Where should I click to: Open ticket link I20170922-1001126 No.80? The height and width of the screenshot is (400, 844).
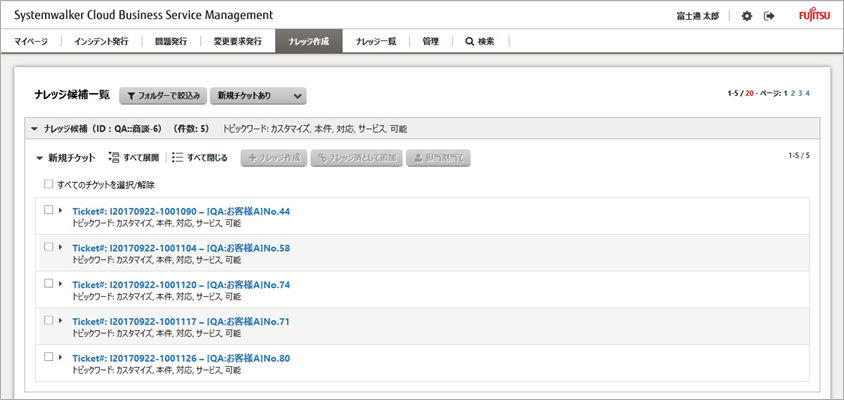[181, 358]
